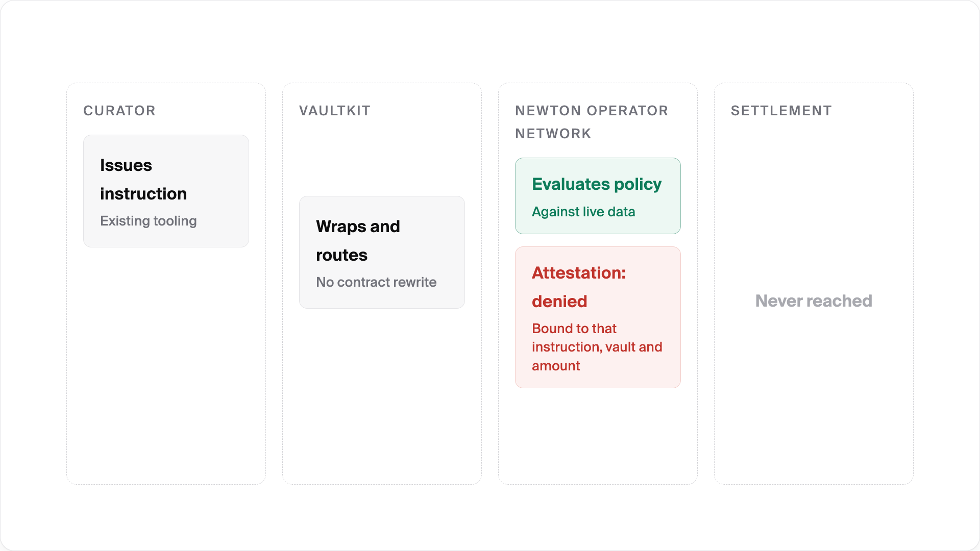Click the Issues instruction title text
The width and height of the screenshot is (980, 551).
click(143, 180)
